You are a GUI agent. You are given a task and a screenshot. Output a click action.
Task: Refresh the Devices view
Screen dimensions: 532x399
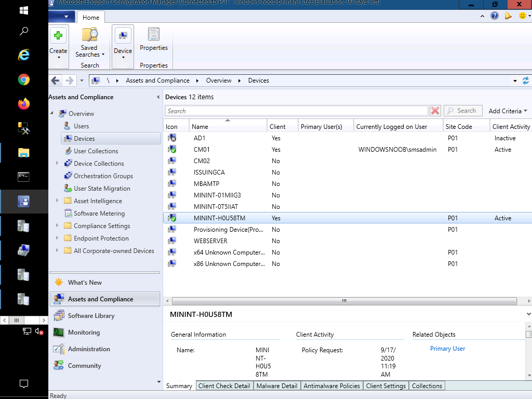pyautogui.click(x=526, y=81)
